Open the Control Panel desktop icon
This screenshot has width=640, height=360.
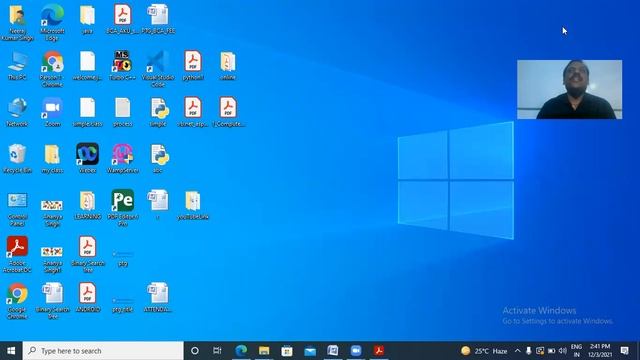[x=17, y=209]
